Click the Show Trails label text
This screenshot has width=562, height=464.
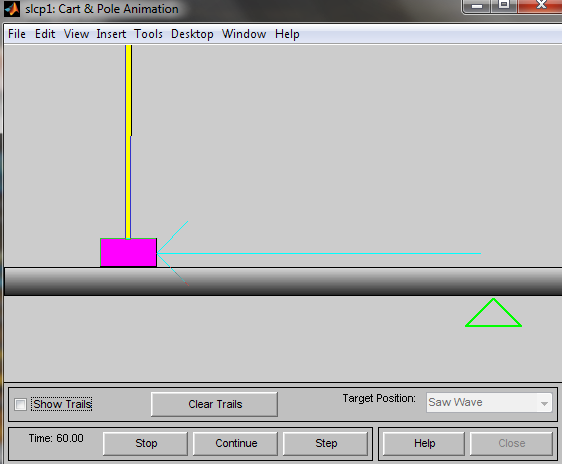pyautogui.click(x=62, y=404)
